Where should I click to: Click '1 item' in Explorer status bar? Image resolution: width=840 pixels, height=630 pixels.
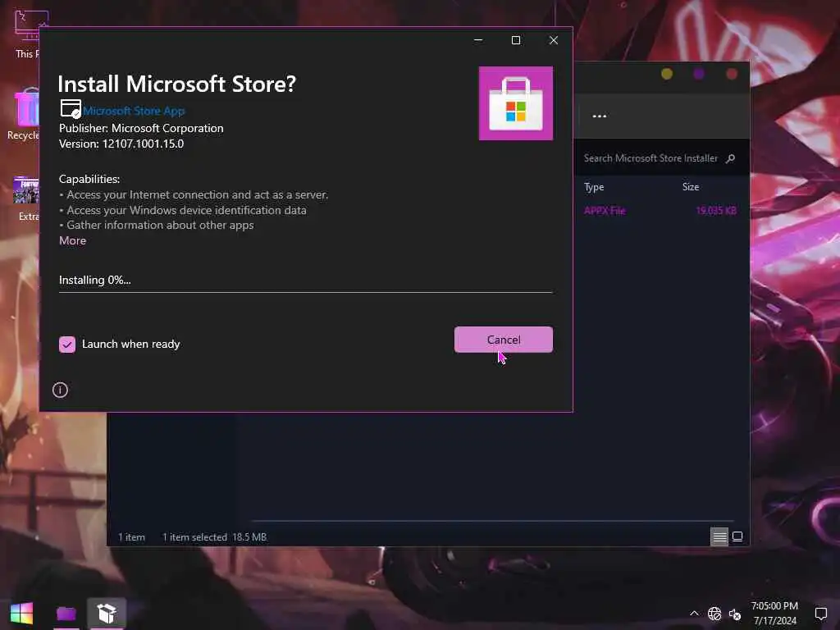click(132, 536)
